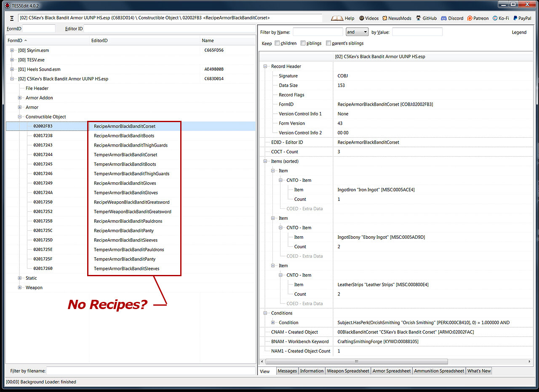This screenshot has height=392, width=539.
Task: Click the IngotEbony "Ebony Ingot" value
Action: 381,237
